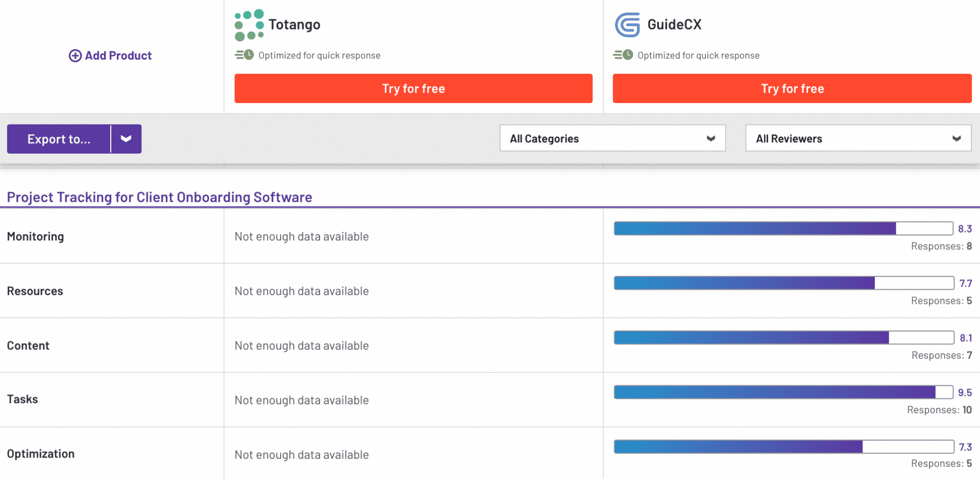Click GuideCX's Try for free button
980x479 pixels.
coord(792,88)
